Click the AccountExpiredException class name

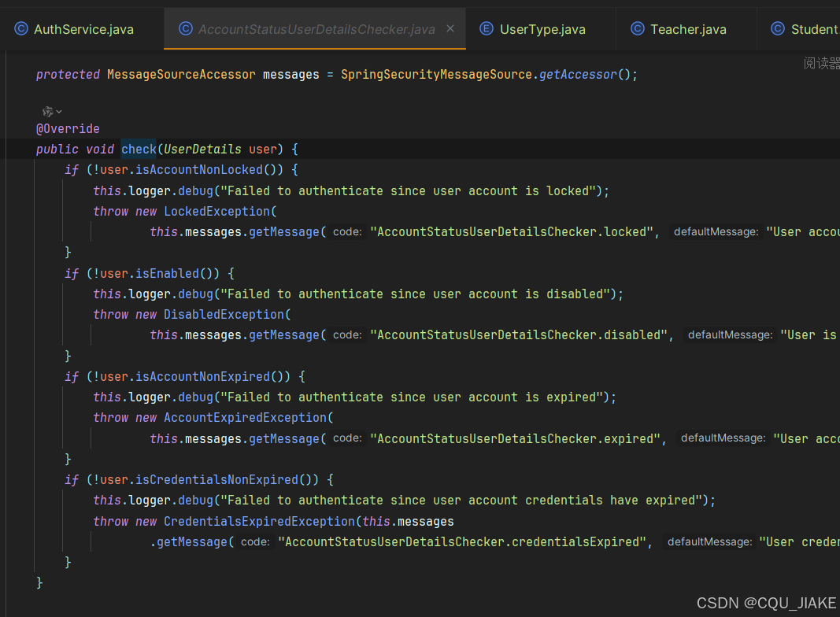[246, 418]
